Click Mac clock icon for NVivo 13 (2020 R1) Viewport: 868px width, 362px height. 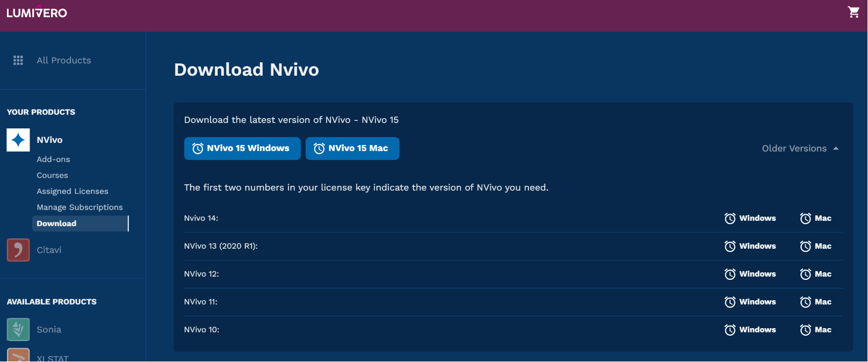806,247
